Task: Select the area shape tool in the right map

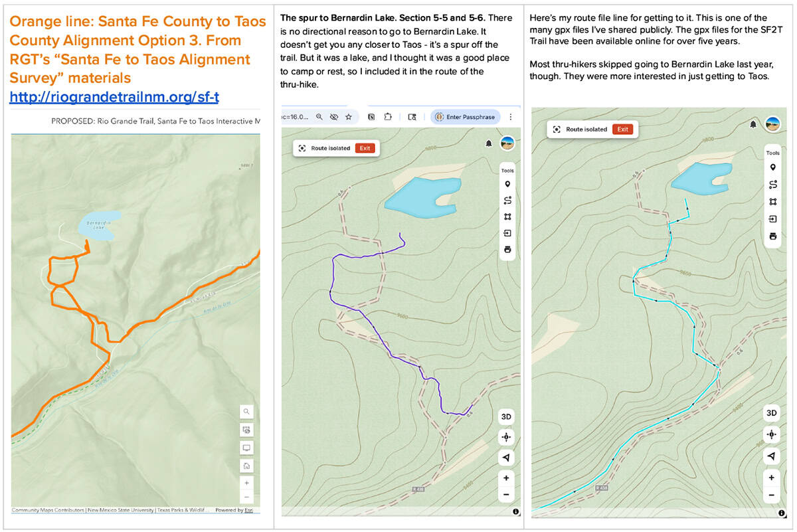Action: click(x=772, y=202)
